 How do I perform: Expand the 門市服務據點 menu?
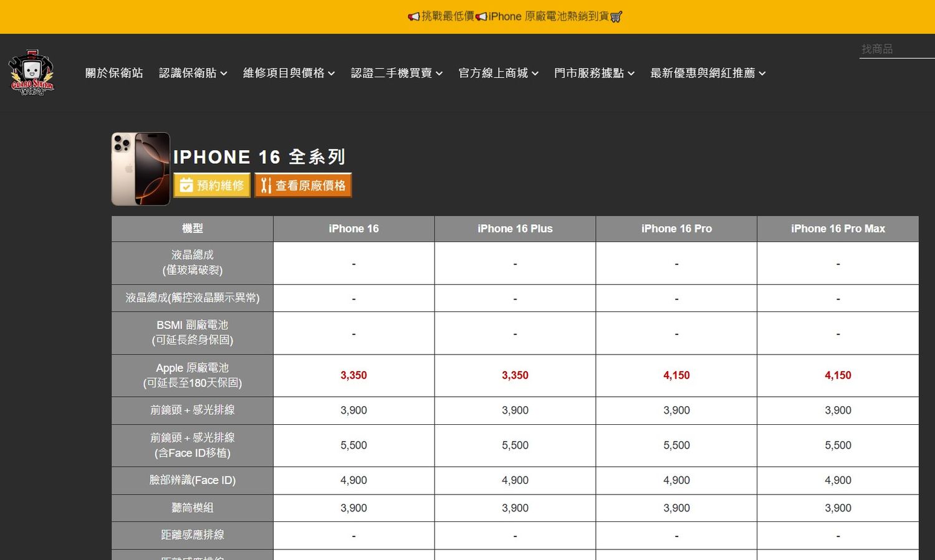(594, 73)
